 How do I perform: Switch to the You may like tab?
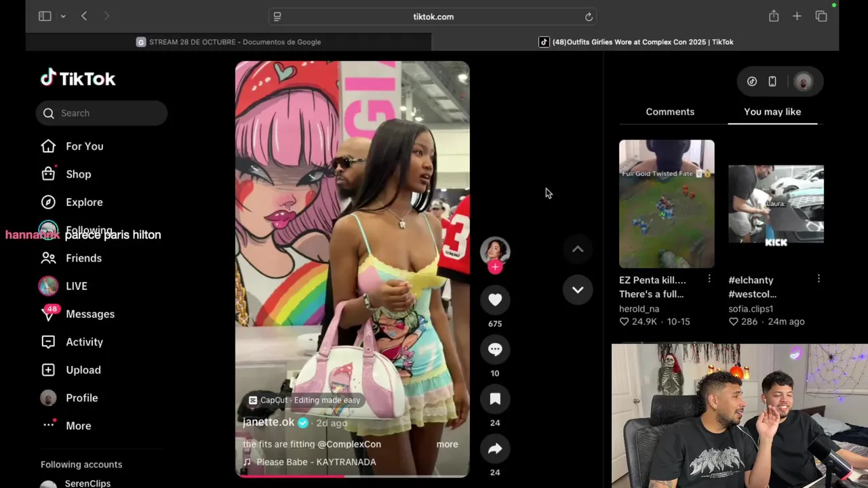[x=772, y=112]
